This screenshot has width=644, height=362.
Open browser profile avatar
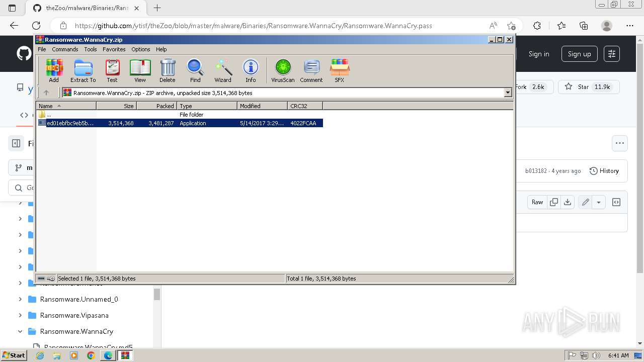607,26
